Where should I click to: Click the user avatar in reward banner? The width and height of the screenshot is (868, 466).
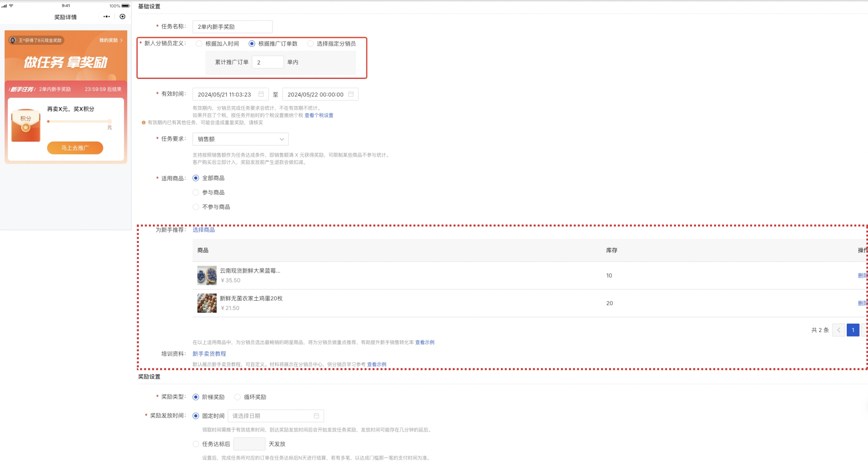point(13,40)
